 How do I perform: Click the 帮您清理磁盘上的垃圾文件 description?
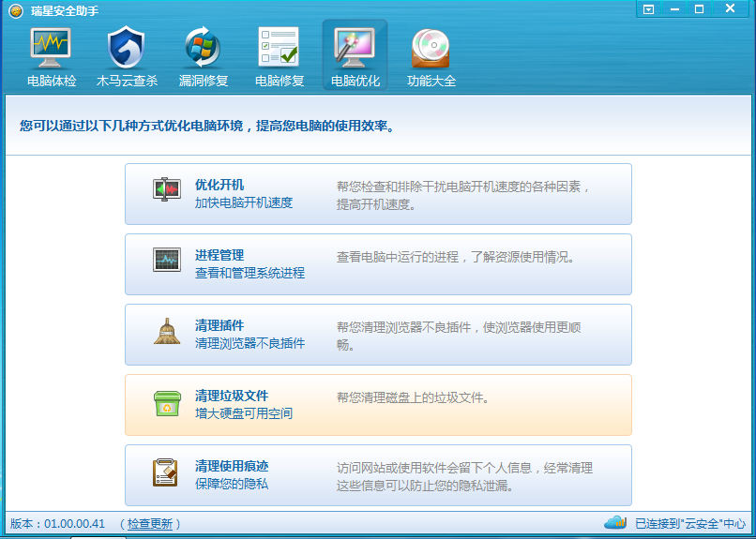413,397
